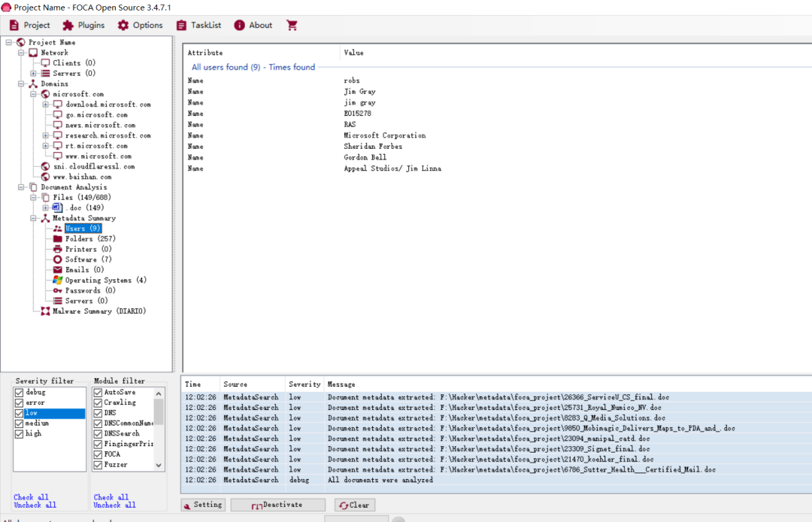This screenshot has width=812, height=522.
Task: Expand the network Servers (0) node
Action: click(x=34, y=74)
